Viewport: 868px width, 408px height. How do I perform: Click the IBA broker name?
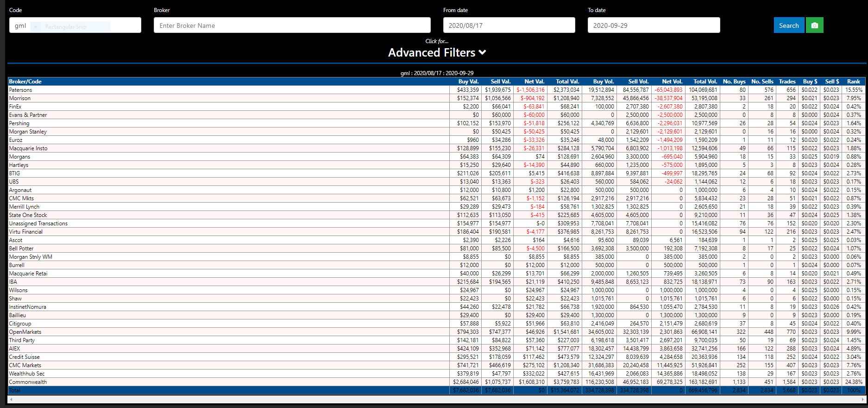[x=13, y=282]
